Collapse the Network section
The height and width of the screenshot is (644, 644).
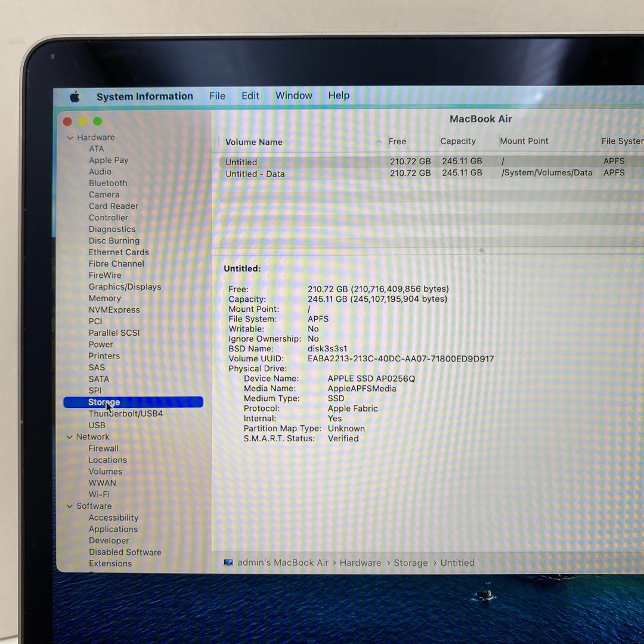click(x=69, y=437)
